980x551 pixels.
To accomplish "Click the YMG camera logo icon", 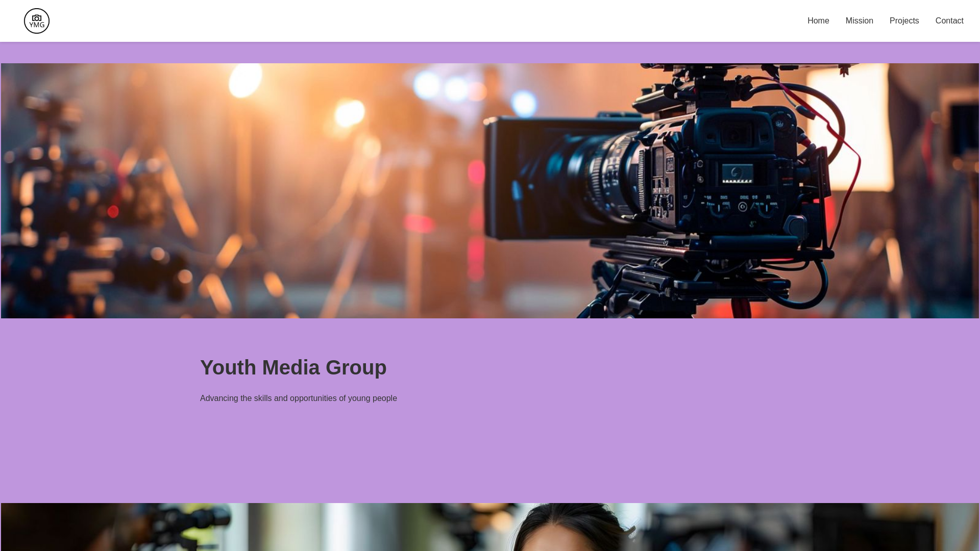I will click(x=37, y=21).
